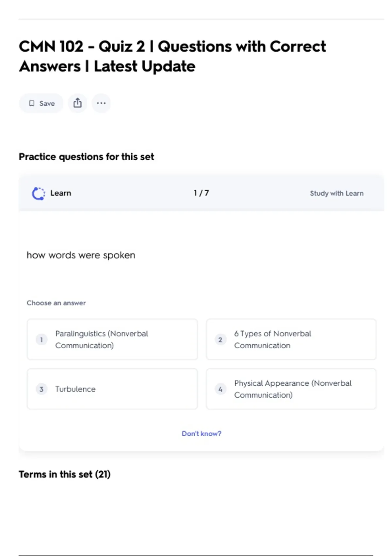Click the Terms in this set (21) heading
The width and height of the screenshot is (392, 556).
[x=65, y=474]
